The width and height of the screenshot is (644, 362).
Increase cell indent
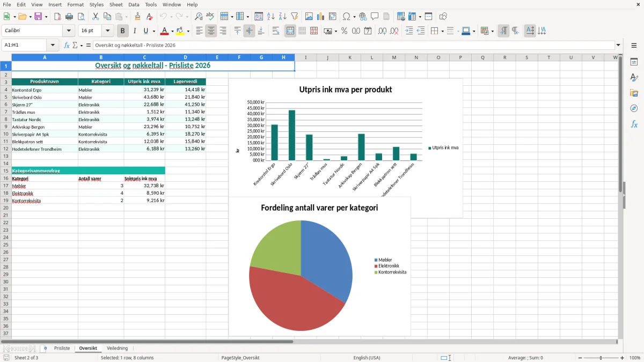[409, 31]
